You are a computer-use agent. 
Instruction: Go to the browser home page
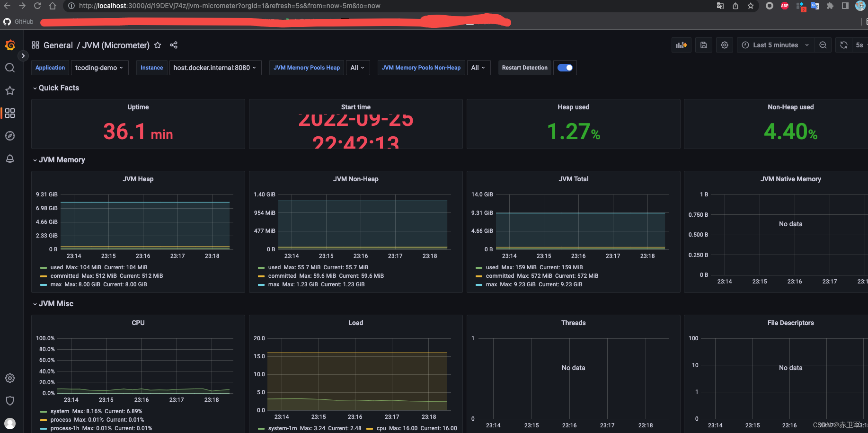click(53, 6)
